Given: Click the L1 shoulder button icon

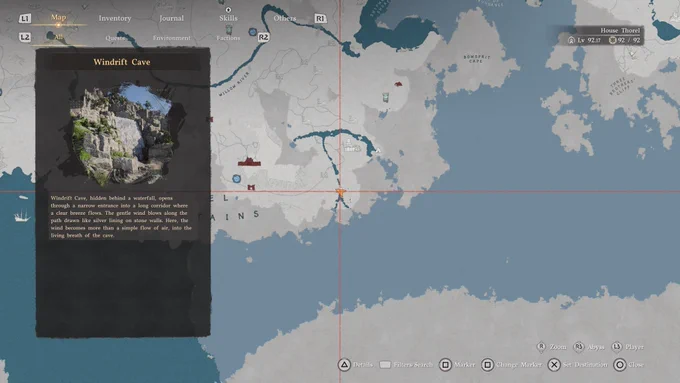Looking at the screenshot, I should [x=25, y=19].
